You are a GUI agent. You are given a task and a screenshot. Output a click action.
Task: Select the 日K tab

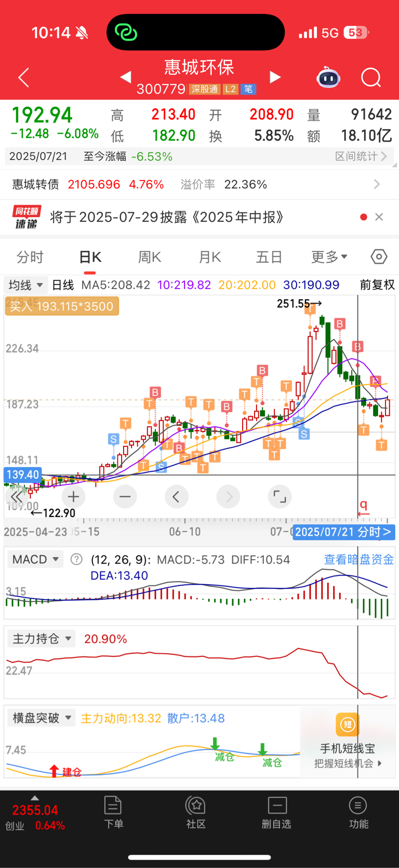point(90,257)
